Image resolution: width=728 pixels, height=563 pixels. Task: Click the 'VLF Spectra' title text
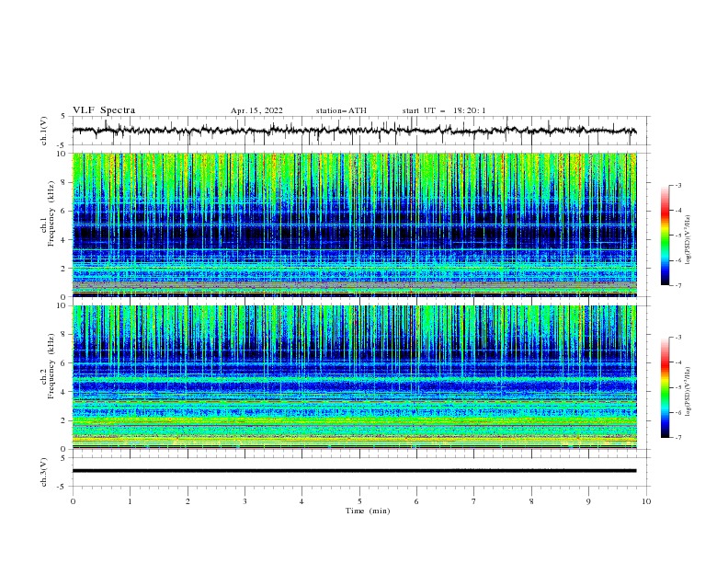point(104,110)
